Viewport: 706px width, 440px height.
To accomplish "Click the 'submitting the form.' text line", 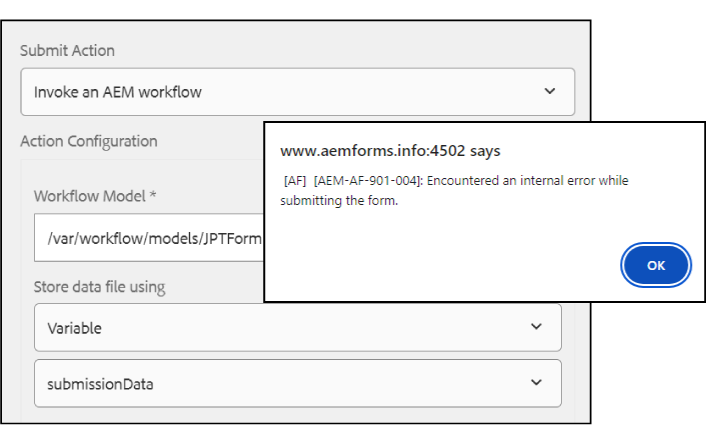I will point(339,200).
